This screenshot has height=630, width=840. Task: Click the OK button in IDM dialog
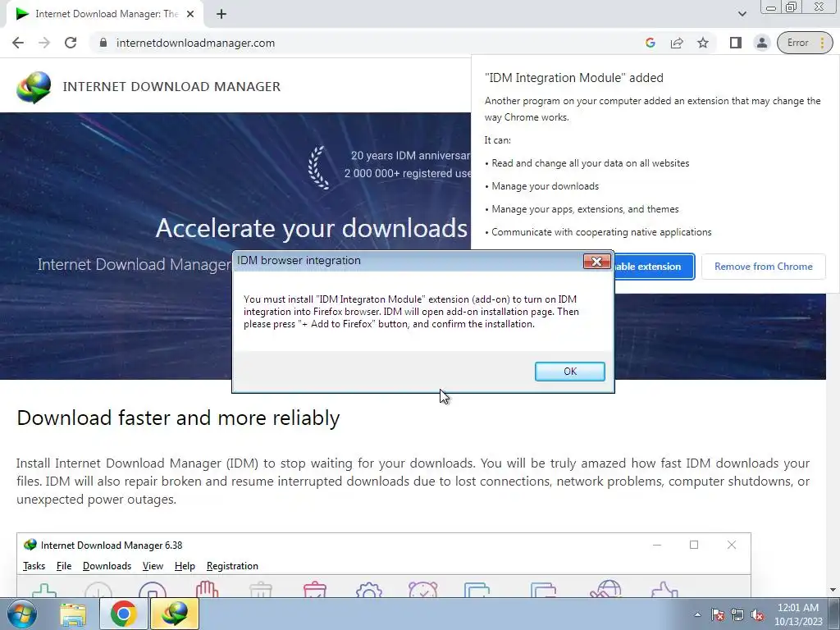tap(569, 372)
